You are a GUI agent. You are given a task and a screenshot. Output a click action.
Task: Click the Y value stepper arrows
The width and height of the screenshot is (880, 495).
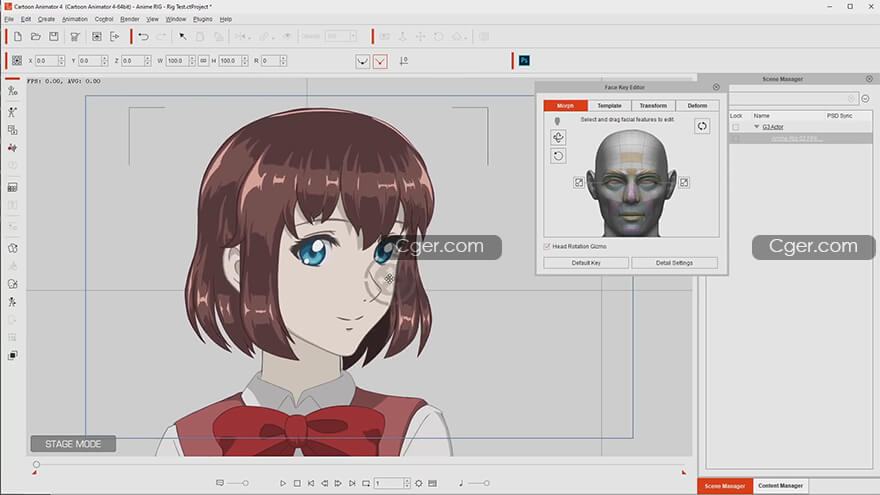pos(104,61)
